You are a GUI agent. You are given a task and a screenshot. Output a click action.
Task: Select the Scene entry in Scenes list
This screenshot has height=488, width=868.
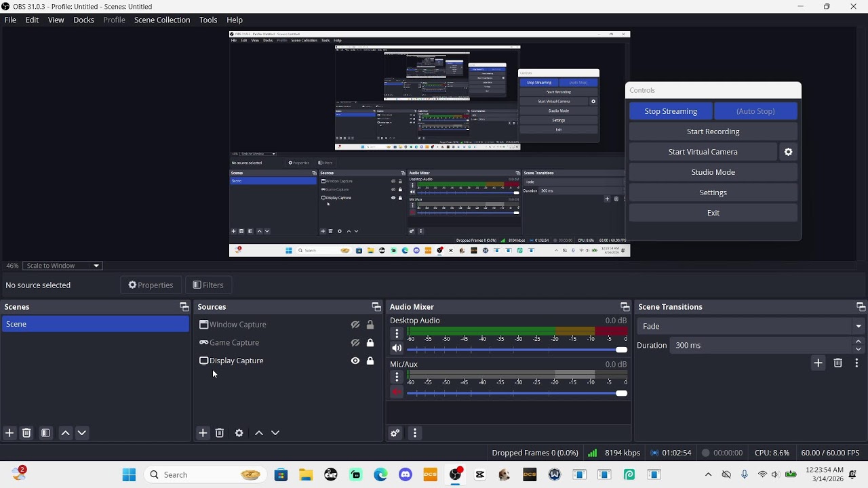click(95, 324)
